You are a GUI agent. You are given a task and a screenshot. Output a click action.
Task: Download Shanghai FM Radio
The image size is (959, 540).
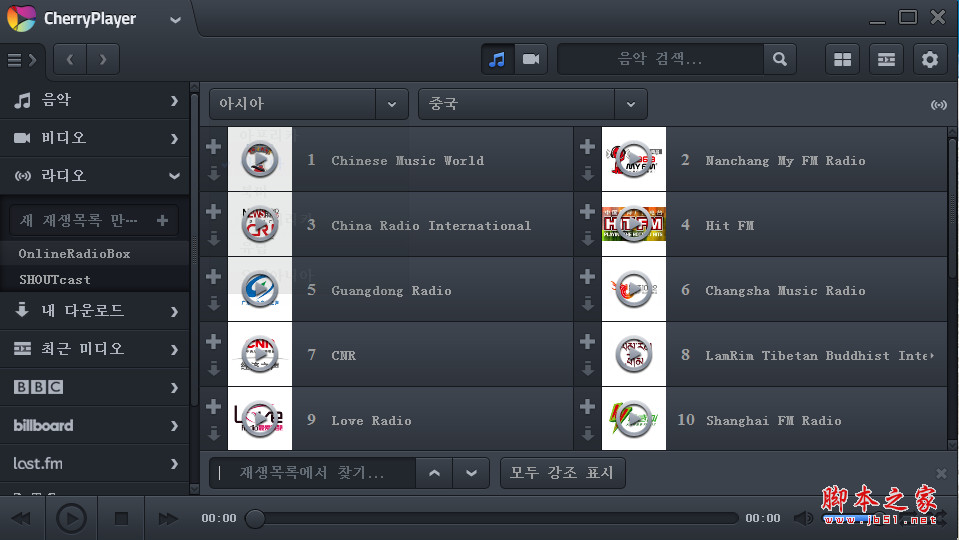click(x=587, y=433)
